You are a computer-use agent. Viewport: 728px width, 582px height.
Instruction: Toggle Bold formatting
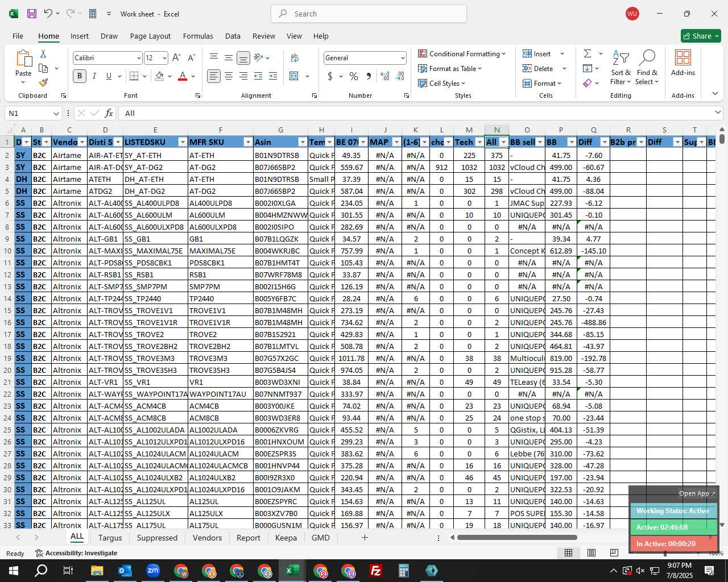click(x=80, y=76)
